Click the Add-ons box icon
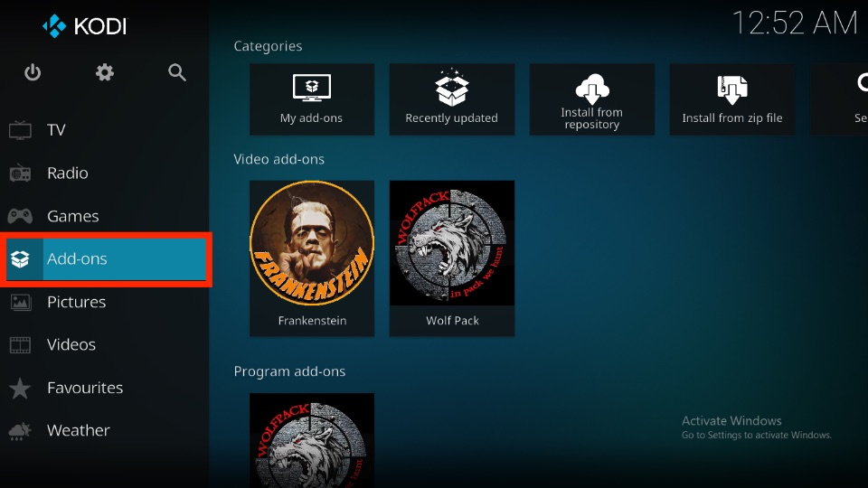The height and width of the screenshot is (488, 868). point(21,259)
